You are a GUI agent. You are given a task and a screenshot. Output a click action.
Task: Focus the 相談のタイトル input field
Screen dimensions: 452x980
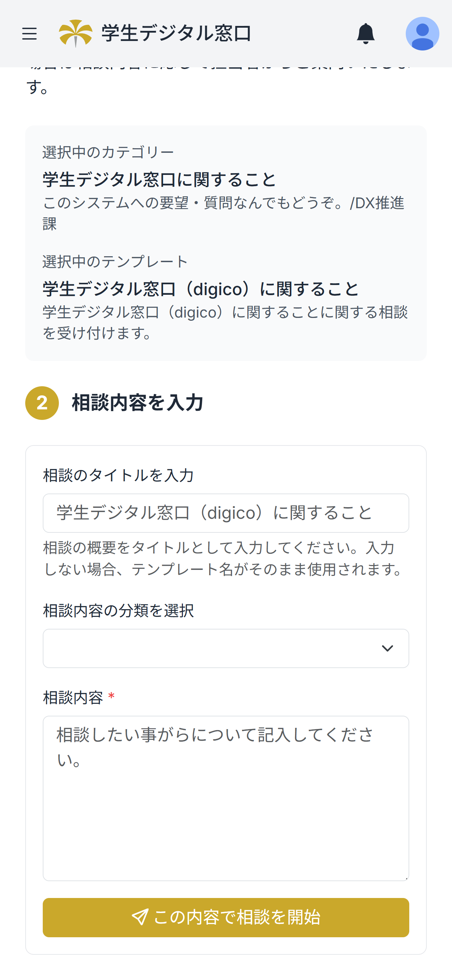(x=226, y=513)
